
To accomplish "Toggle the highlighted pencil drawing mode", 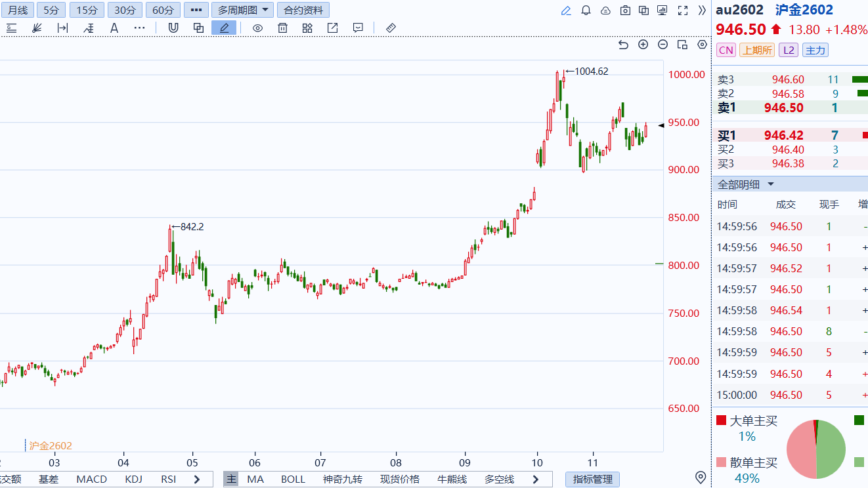I will pos(224,28).
